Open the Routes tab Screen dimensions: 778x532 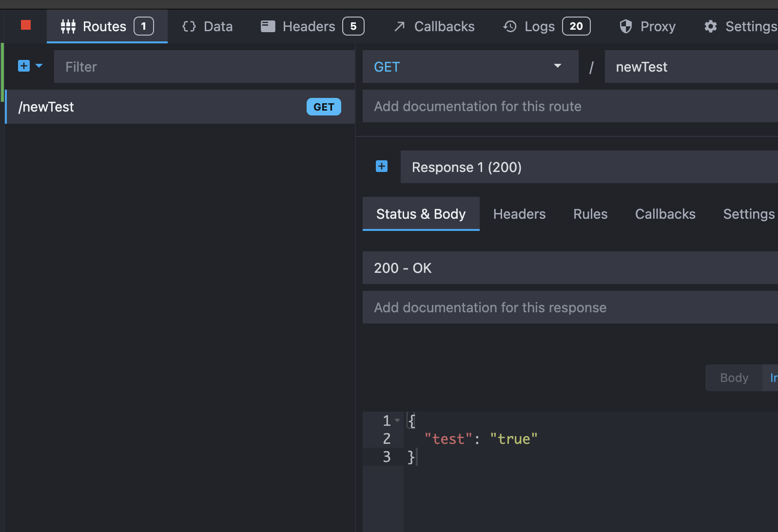tap(107, 26)
